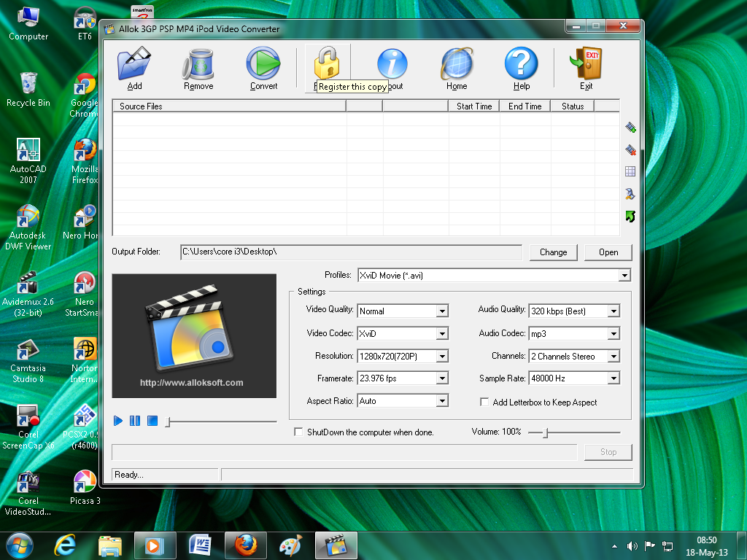Enable Add Letterbox to Keep Aspect
Image resolution: width=747 pixels, height=560 pixels.
(484, 402)
